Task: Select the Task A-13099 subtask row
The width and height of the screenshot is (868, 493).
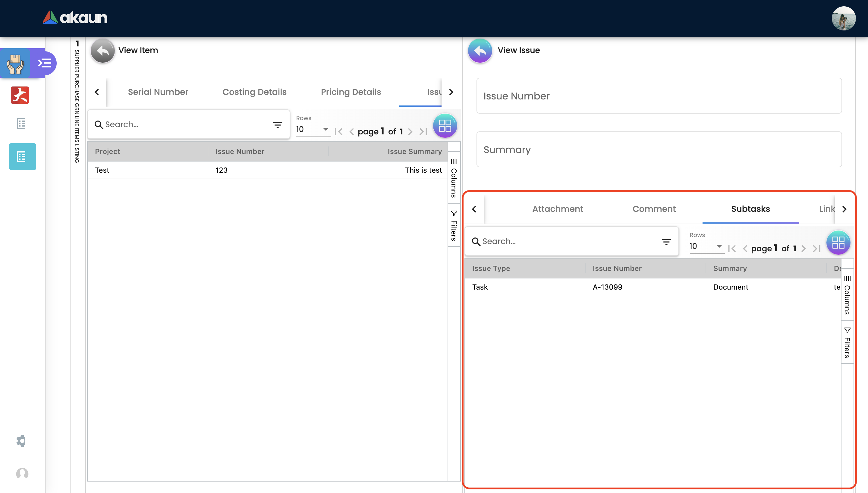Action: pyautogui.click(x=607, y=287)
